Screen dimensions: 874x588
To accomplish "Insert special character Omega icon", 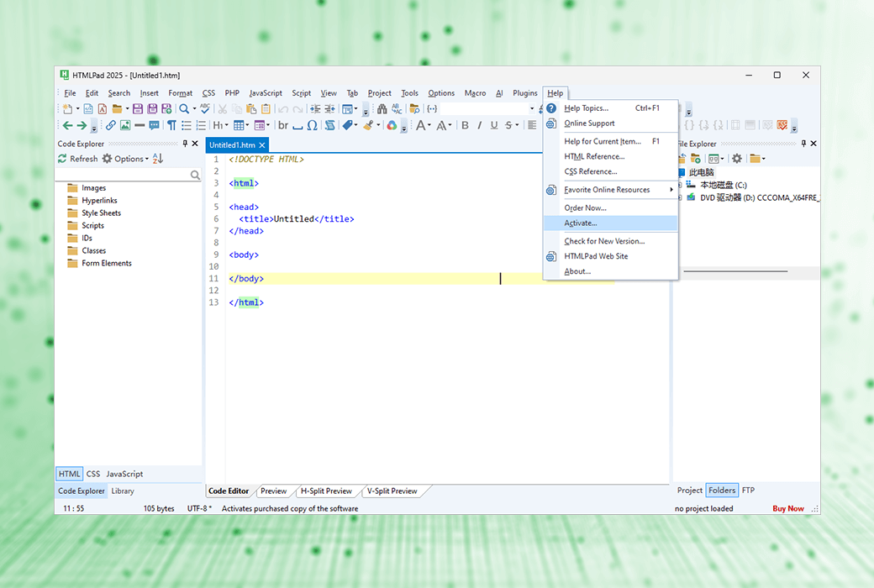I will coord(312,125).
